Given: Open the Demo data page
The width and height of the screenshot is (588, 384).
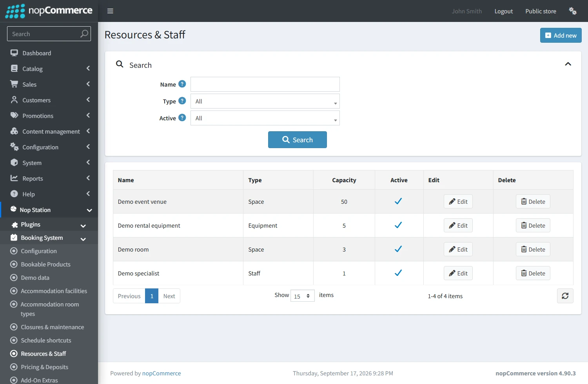Looking at the screenshot, I should point(35,277).
